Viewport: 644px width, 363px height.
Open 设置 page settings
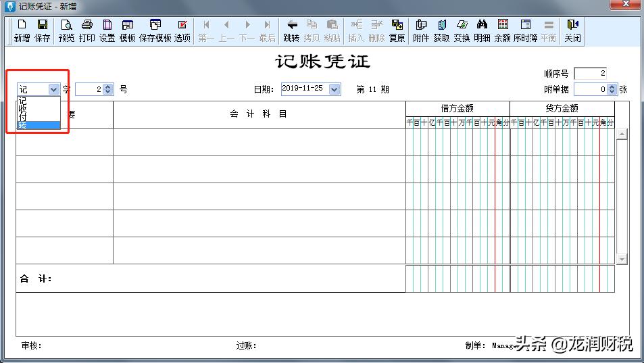107,31
